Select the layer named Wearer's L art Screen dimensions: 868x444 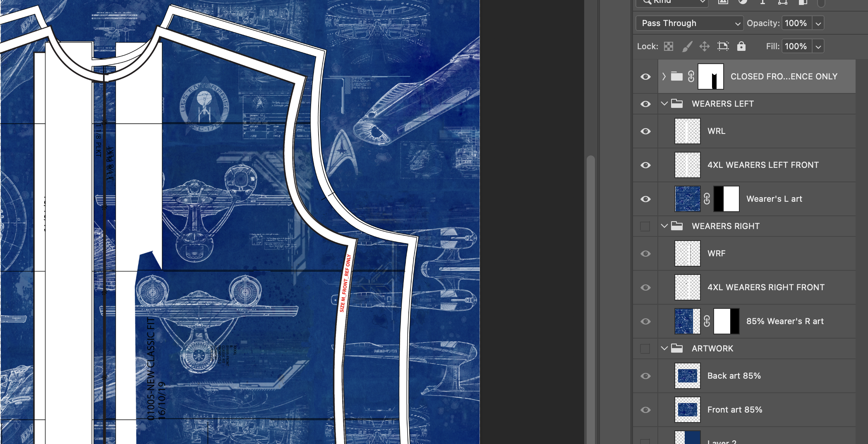coord(774,199)
